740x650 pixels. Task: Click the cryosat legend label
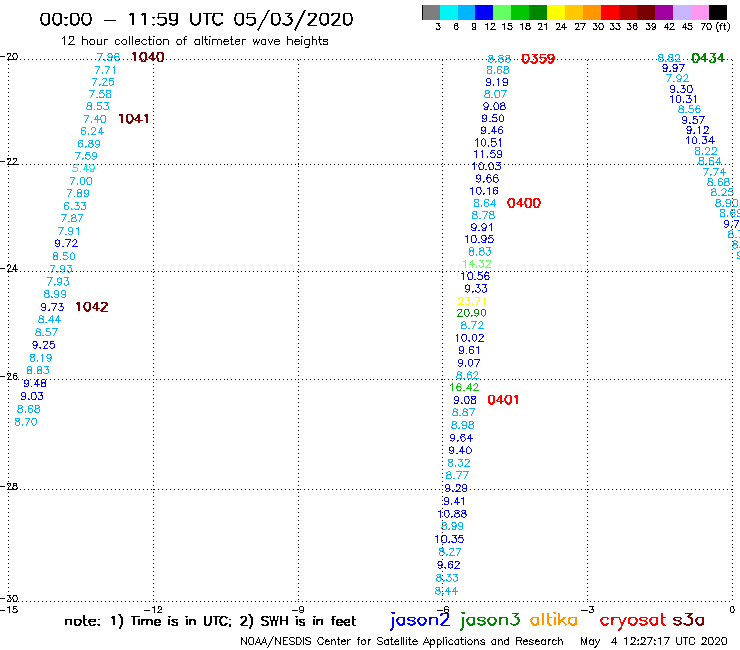[x=633, y=621]
